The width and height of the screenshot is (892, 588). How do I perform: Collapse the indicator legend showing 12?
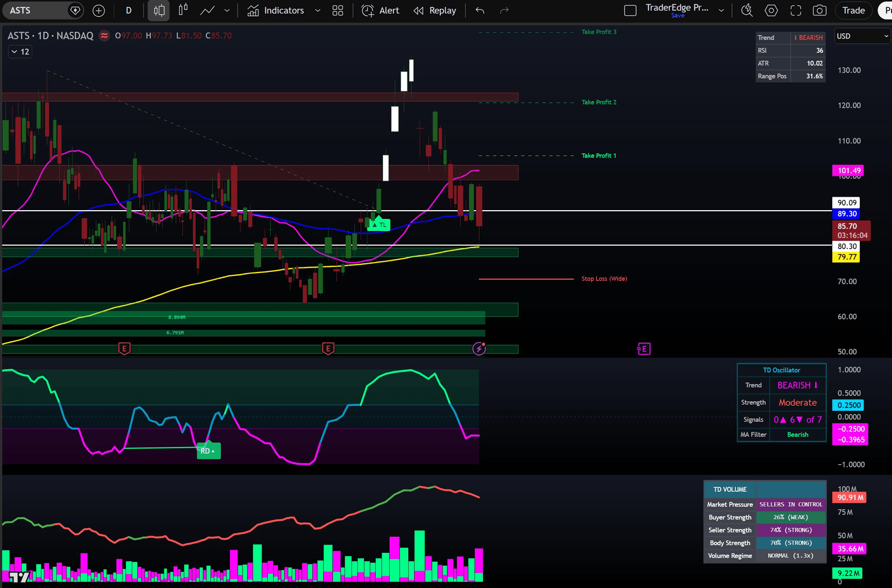click(20, 52)
